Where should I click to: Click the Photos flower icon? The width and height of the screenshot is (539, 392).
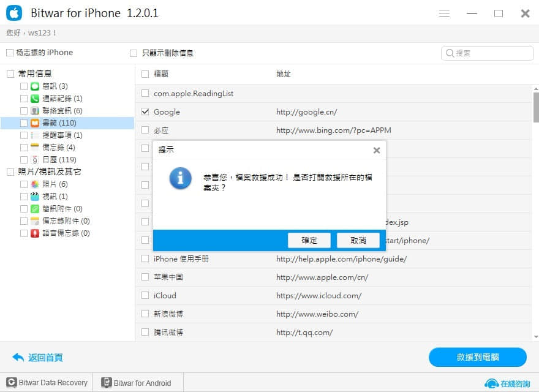tap(35, 184)
